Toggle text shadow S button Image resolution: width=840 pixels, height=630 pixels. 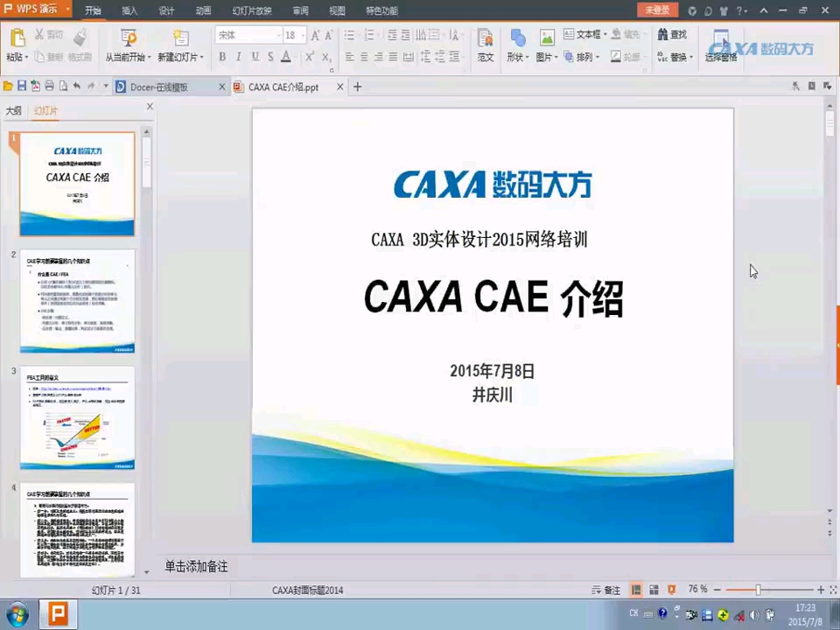click(270, 56)
